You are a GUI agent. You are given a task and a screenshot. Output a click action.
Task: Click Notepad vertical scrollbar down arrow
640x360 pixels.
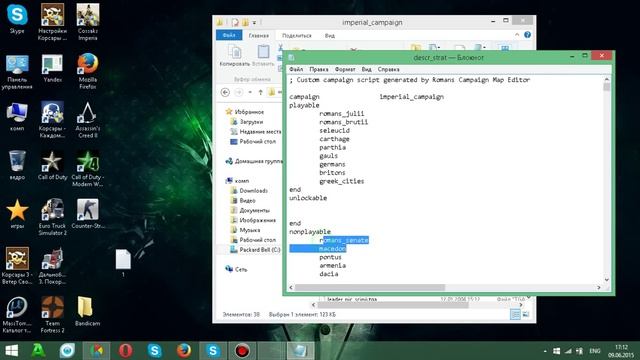point(607,280)
